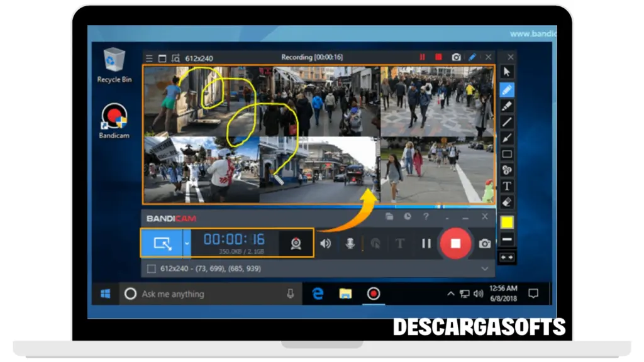The image size is (644, 362).
Task: Stop recording with the red button
Action: click(x=456, y=243)
